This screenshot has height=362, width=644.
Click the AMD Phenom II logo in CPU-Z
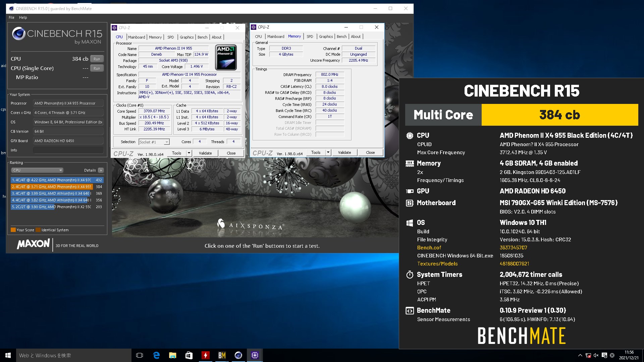click(226, 57)
